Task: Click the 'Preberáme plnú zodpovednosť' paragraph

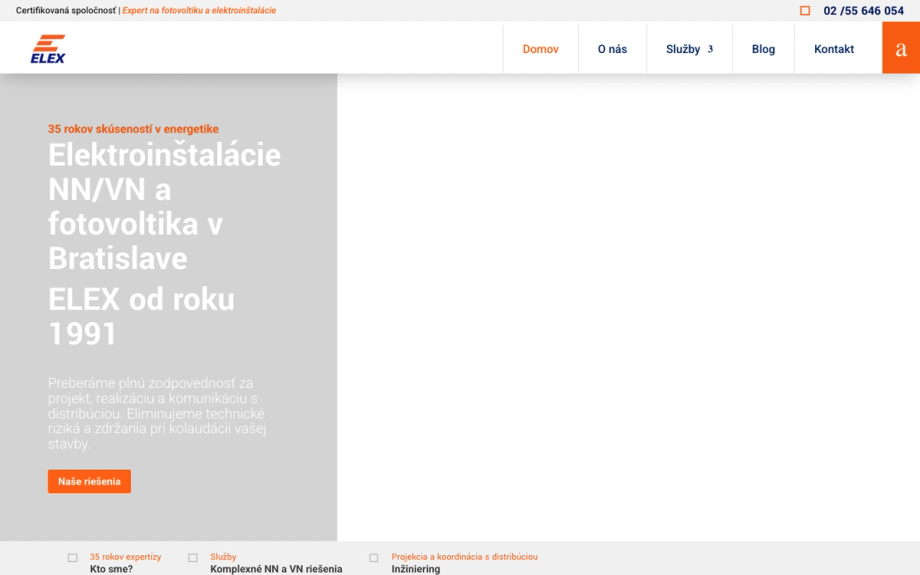Action: tap(157, 413)
